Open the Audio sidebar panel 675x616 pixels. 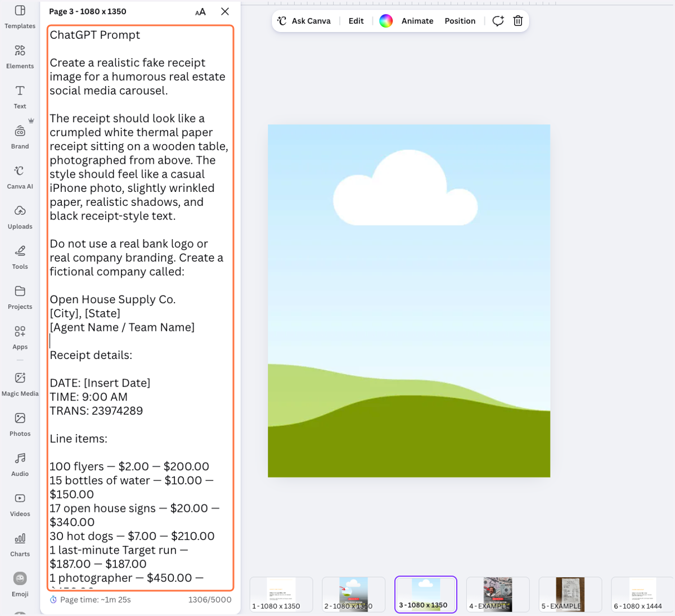tap(20, 464)
